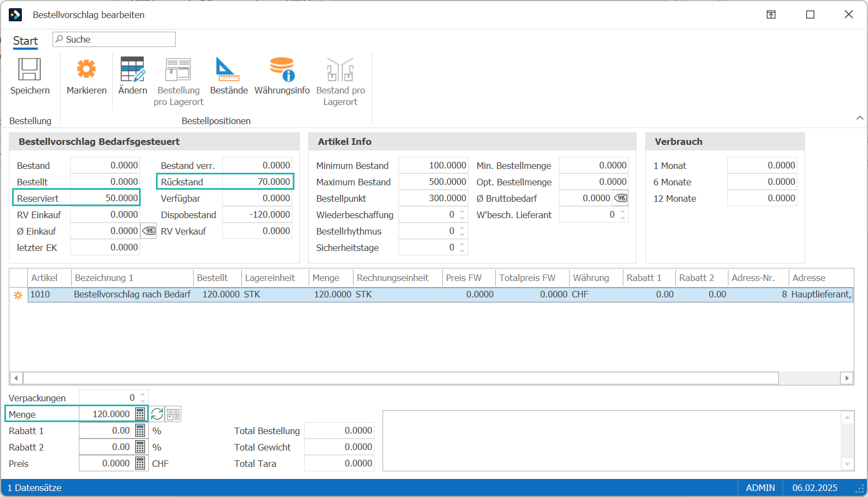Click the table's scroll left arrow

[x=16, y=378]
